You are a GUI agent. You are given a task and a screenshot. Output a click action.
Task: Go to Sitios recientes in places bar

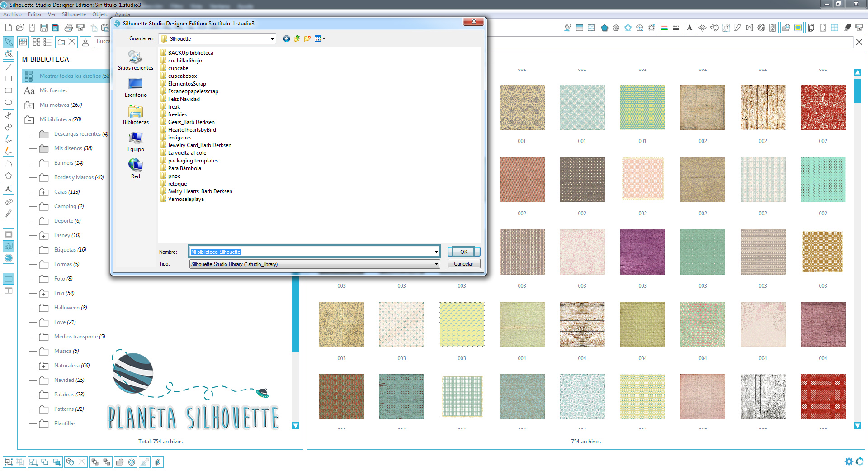point(136,61)
